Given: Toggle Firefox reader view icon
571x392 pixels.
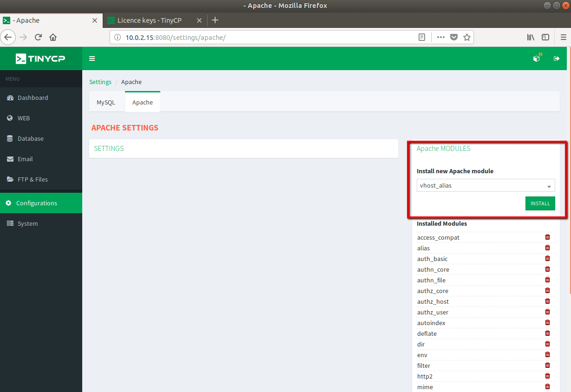Looking at the screenshot, I should pos(422,37).
